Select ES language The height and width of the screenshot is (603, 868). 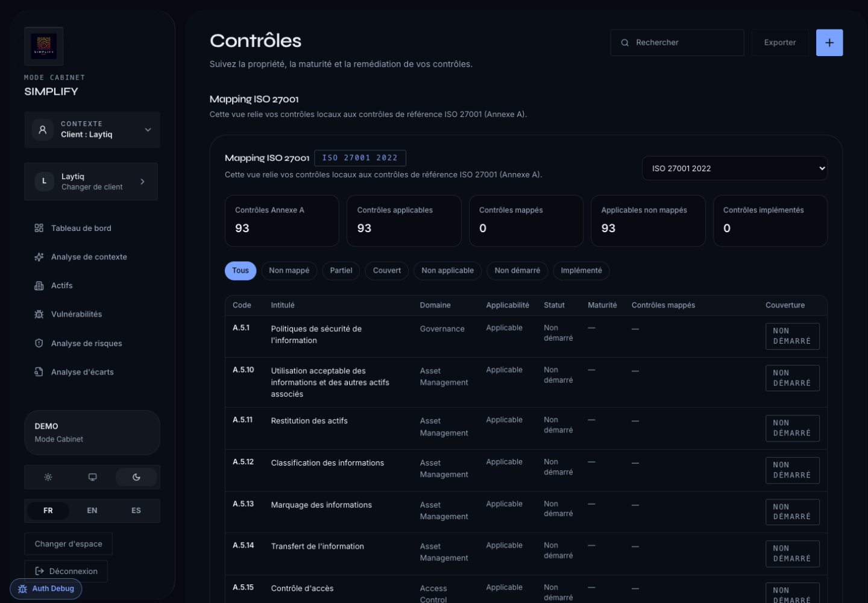pos(136,511)
